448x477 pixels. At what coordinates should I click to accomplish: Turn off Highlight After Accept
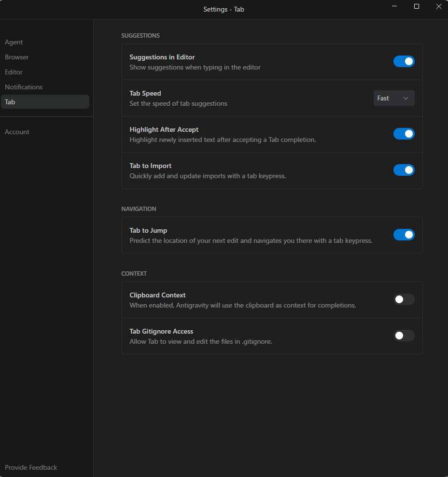click(404, 134)
